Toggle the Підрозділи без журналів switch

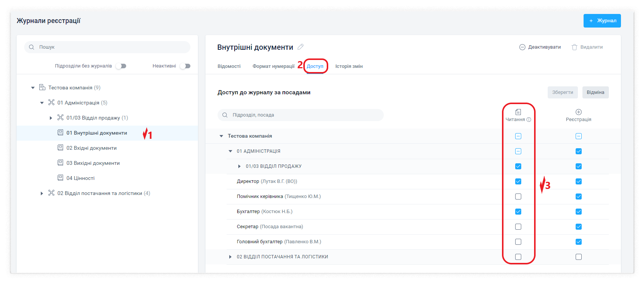[121, 66]
